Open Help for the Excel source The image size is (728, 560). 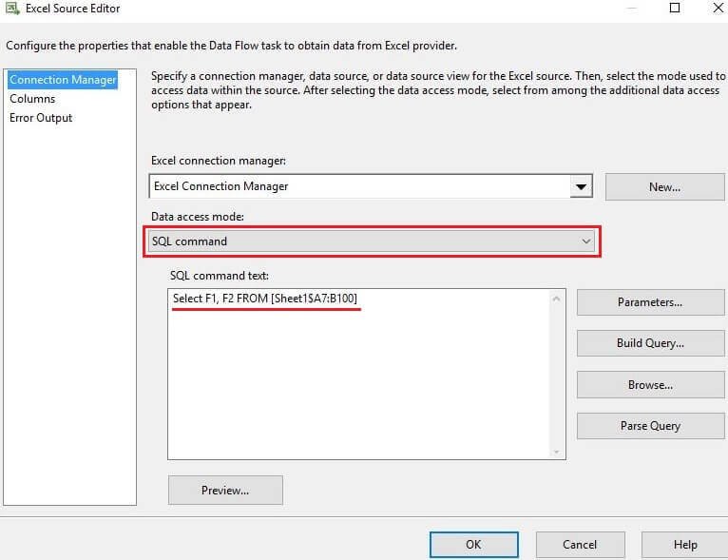(x=685, y=545)
